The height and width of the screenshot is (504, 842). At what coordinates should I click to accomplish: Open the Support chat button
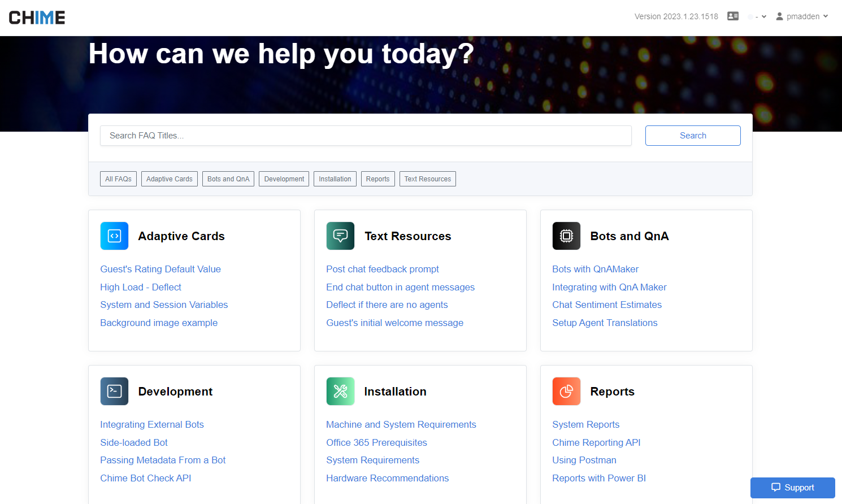tap(792, 488)
